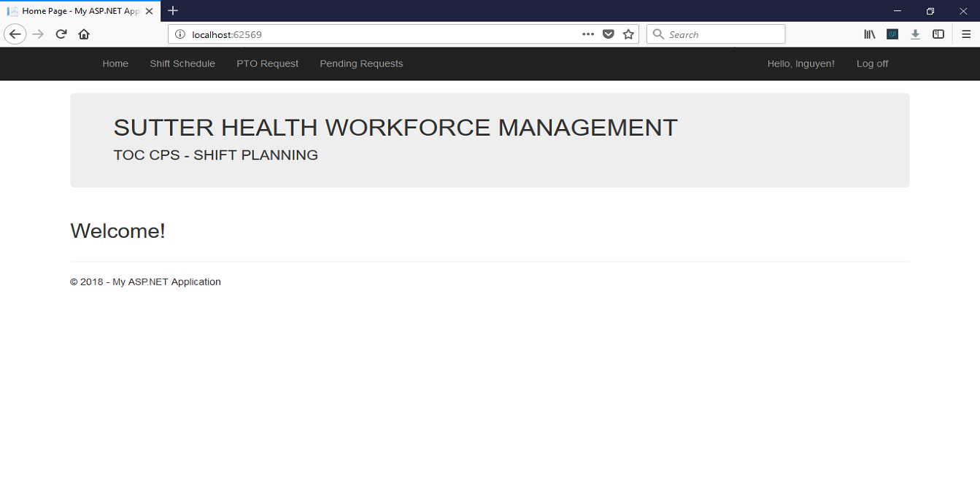Open the PTO Request page
The height and width of the screenshot is (477, 980).
tap(267, 63)
